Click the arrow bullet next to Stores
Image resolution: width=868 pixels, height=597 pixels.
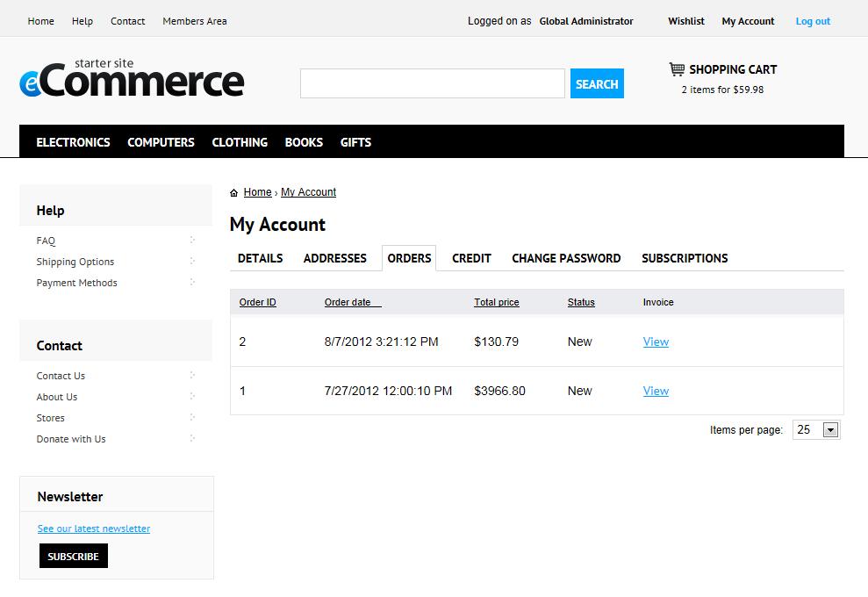(x=192, y=417)
